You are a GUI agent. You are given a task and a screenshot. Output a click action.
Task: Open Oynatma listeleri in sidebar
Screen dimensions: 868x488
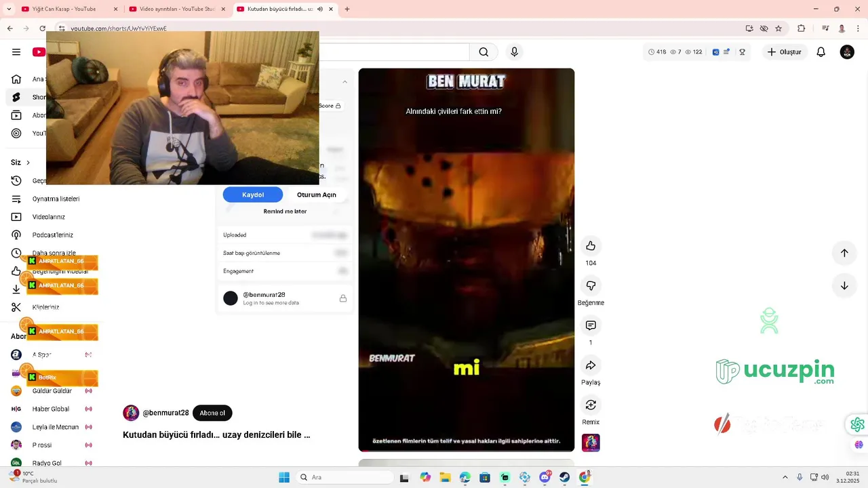tap(56, 199)
